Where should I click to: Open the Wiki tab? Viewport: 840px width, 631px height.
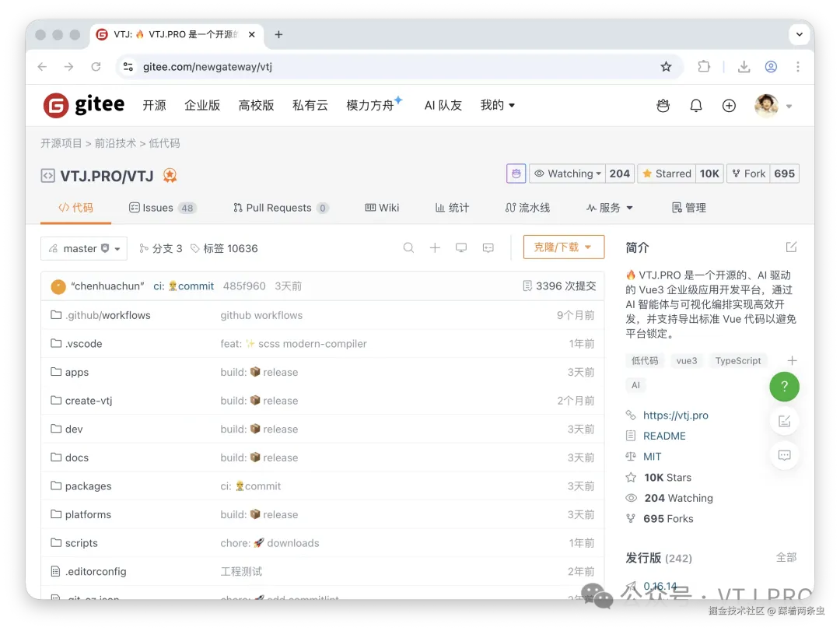coord(382,208)
